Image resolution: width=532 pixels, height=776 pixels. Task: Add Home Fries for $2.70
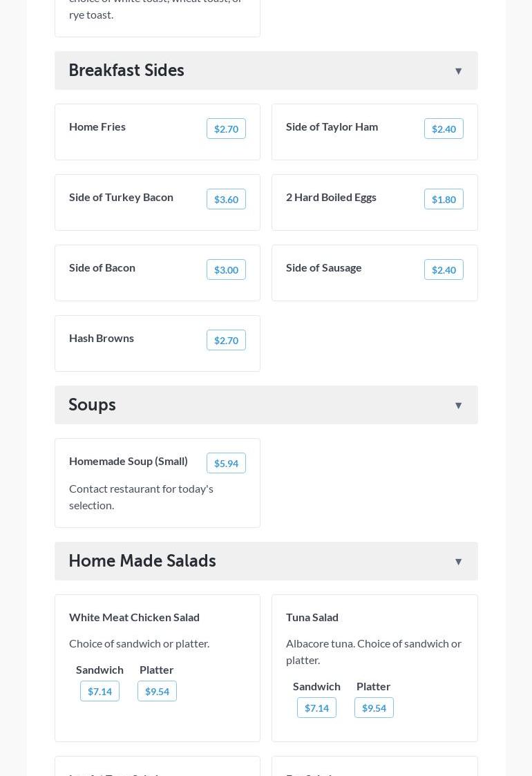click(226, 129)
